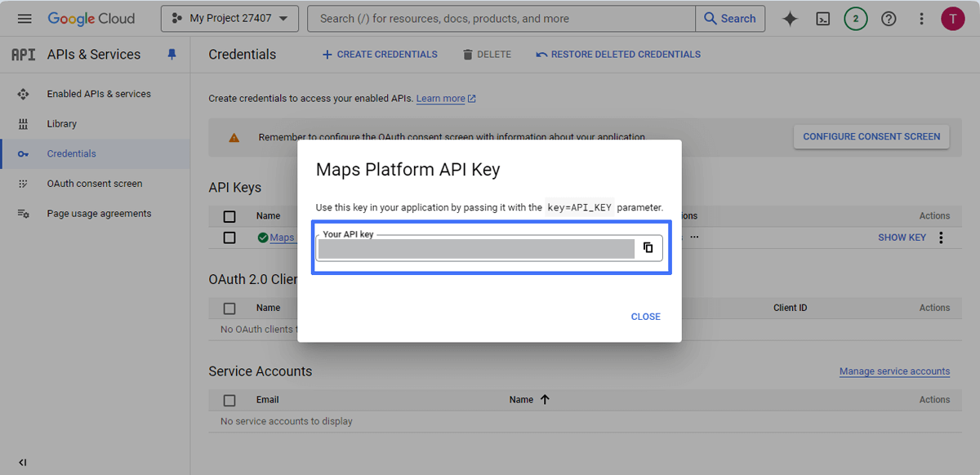
Task: Open the My Project 27407 project selector
Action: click(x=229, y=19)
